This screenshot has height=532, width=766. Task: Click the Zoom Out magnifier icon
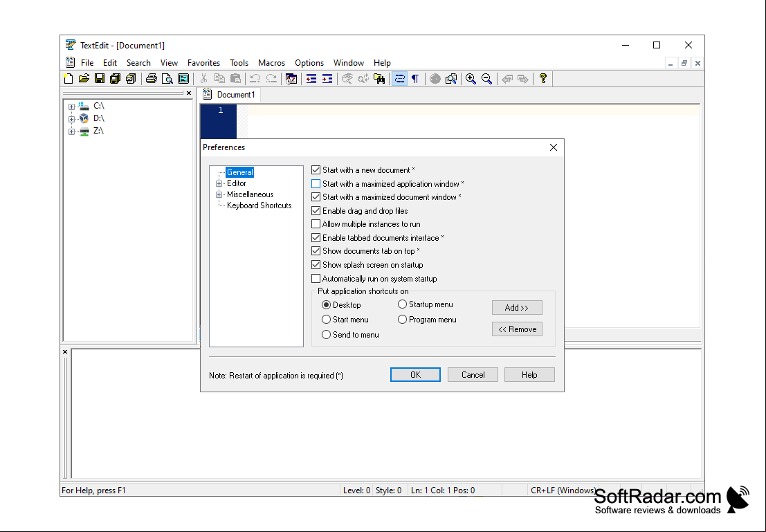point(486,79)
